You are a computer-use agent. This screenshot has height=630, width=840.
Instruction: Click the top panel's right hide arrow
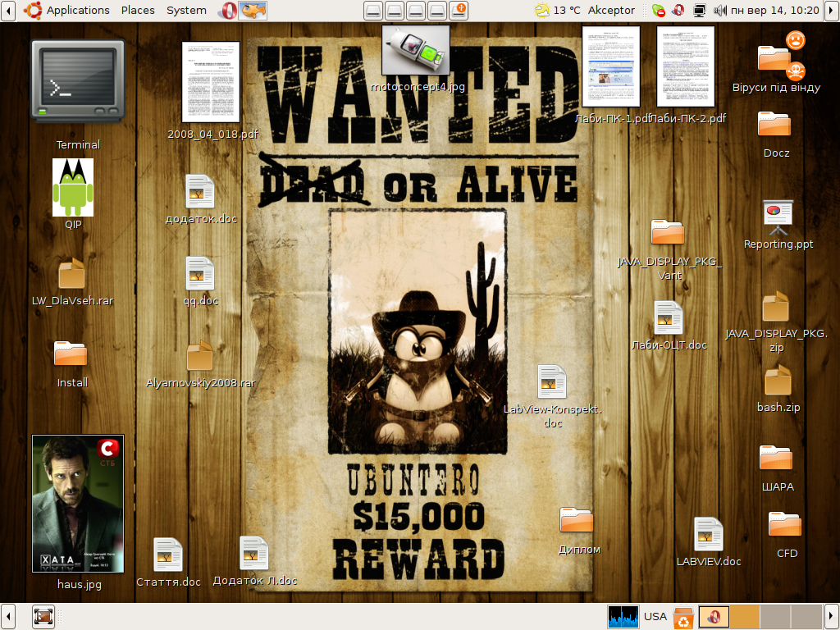coord(832,10)
